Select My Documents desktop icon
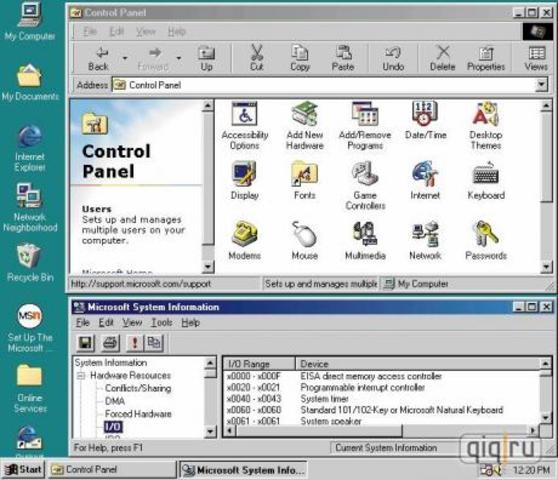558x480 pixels. tap(30, 83)
